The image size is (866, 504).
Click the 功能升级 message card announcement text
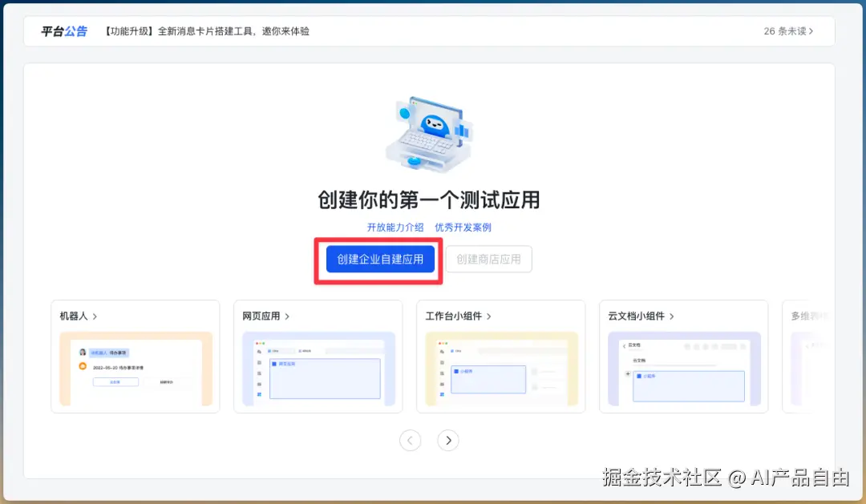coord(205,31)
